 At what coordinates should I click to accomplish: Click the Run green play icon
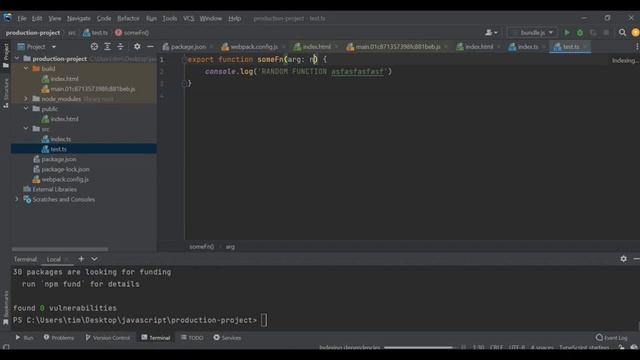[x=567, y=32]
